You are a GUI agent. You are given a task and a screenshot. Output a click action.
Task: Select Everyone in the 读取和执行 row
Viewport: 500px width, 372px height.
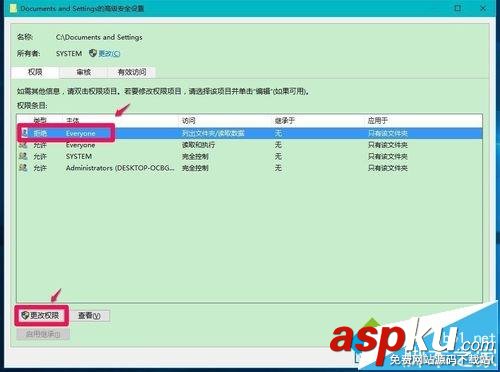point(80,145)
